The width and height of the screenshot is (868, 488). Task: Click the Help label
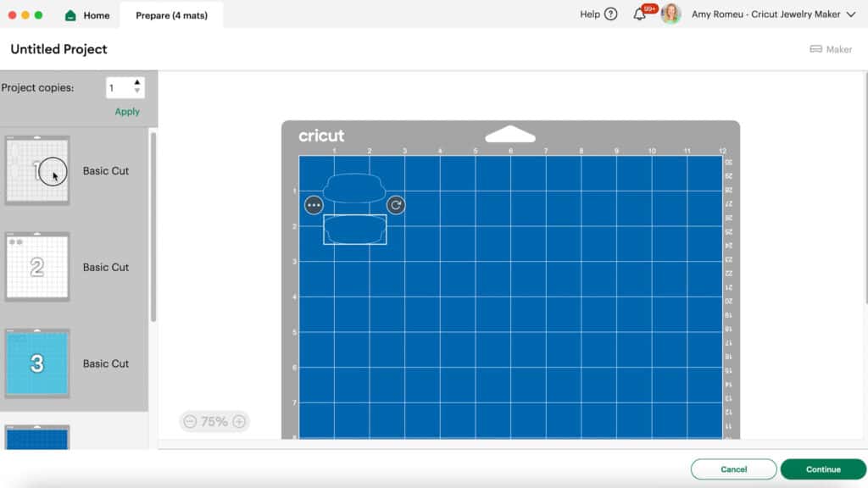pyautogui.click(x=590, y=14)
